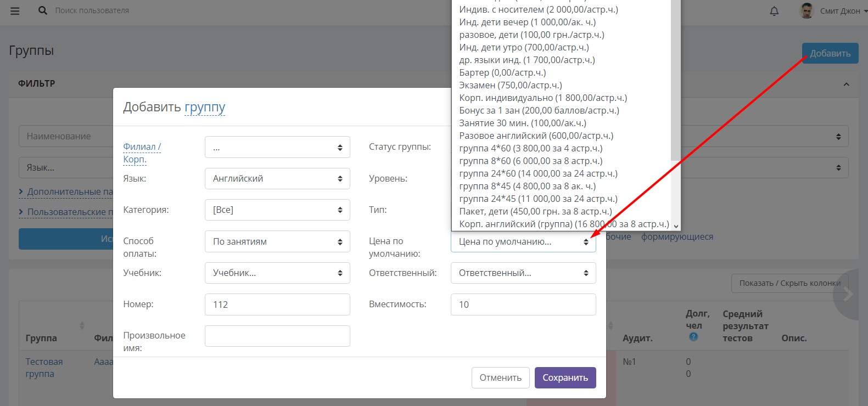Expand Дополнительные параметры link
This screenshot has height=406, width=868.
66,191
